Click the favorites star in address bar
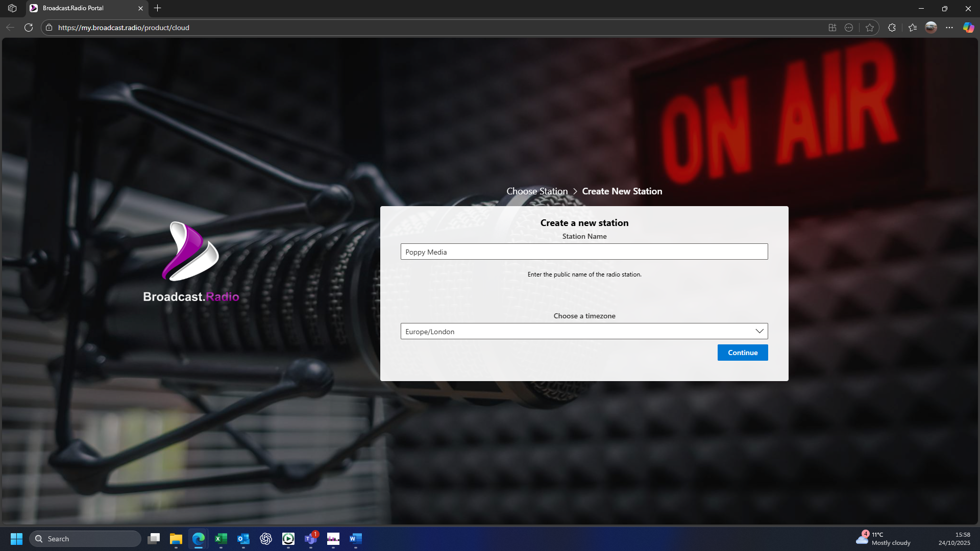The height and width of the screenshot is (551, 980). click(x=870, y=28)
